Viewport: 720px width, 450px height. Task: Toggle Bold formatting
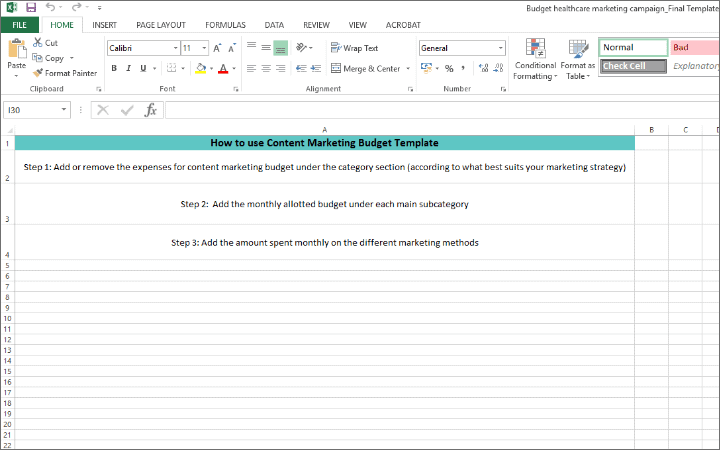point(114,68)
